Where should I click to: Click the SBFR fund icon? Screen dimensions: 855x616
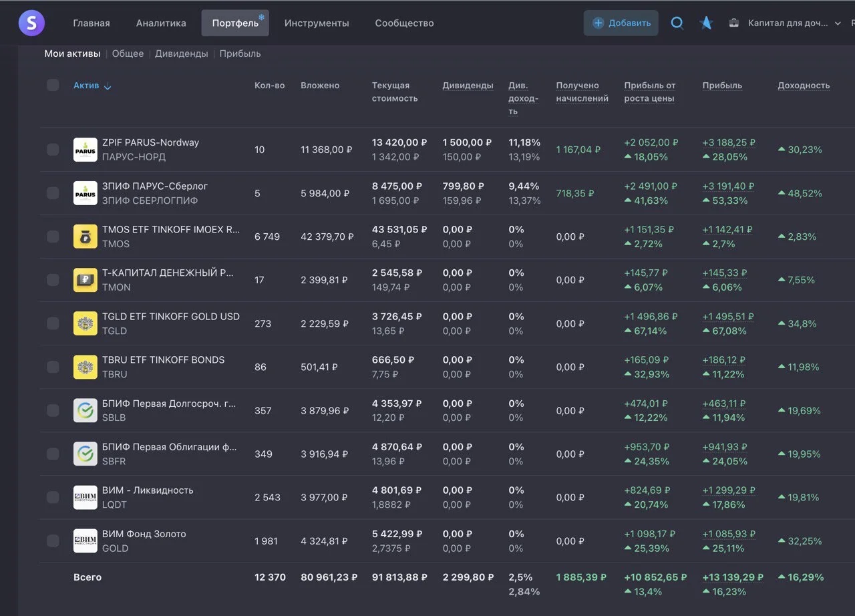click(x=85, y=454)
